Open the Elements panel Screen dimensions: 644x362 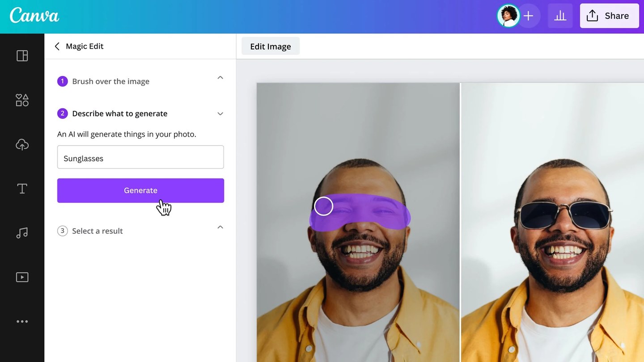(22, 100)
